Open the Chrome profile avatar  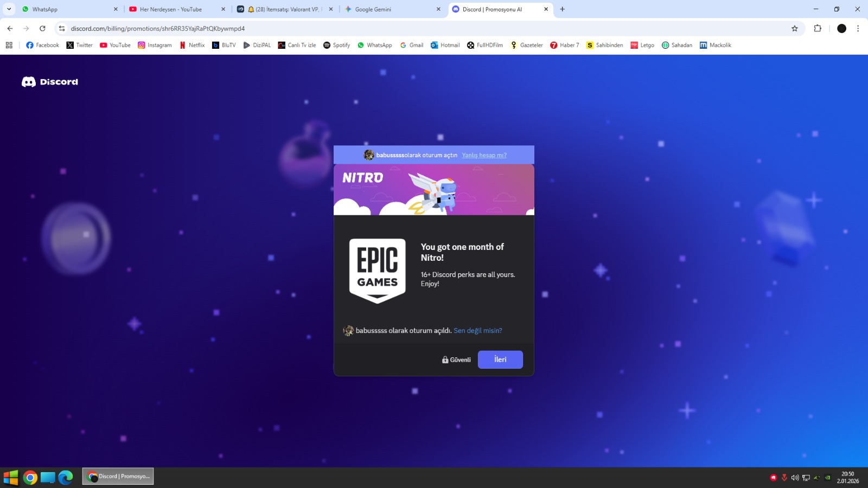(841, 28)
